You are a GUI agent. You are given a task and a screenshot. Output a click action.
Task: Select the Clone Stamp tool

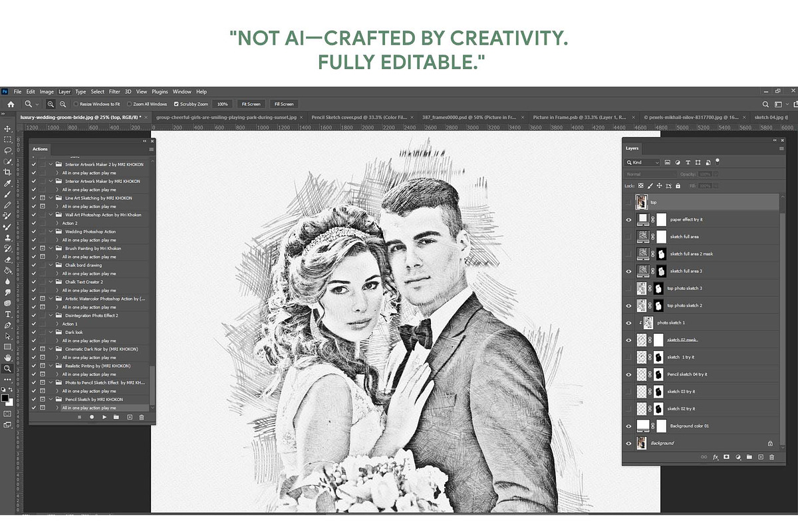pyautogui.click(x=8, y=239)
